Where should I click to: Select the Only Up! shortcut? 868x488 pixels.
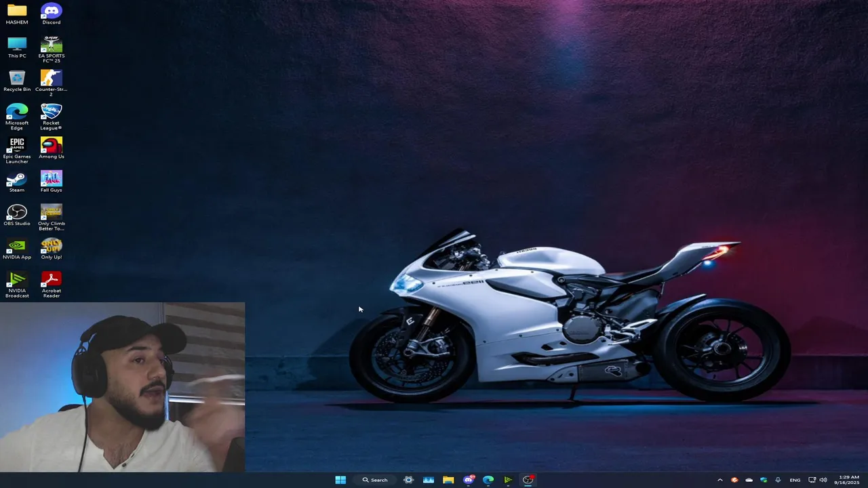(x=52, y=248)
